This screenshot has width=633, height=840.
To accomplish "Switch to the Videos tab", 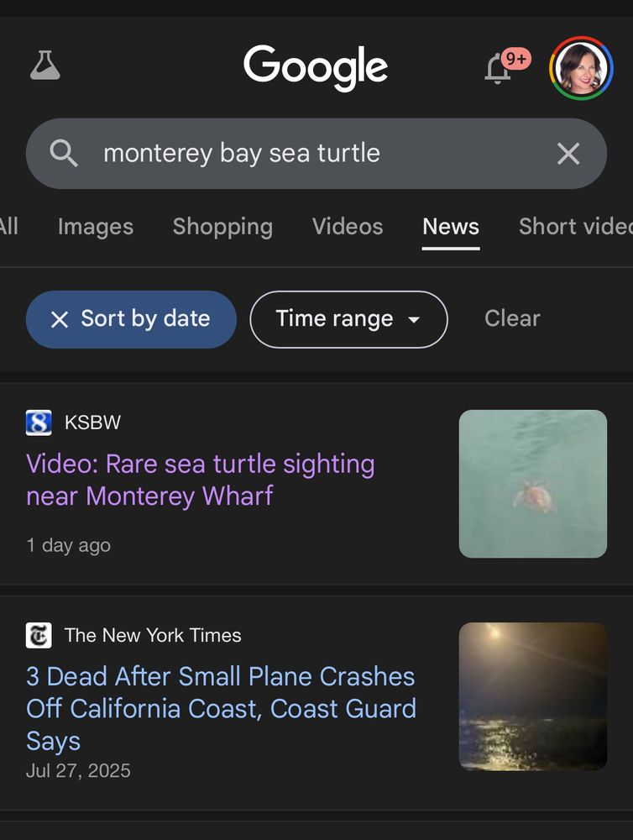I will (x=348, y=227).
